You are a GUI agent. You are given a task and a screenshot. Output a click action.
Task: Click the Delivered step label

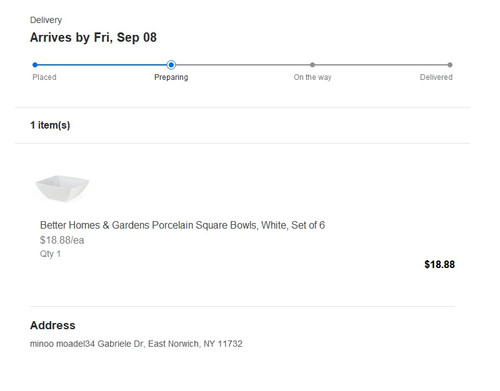(436, 77)
